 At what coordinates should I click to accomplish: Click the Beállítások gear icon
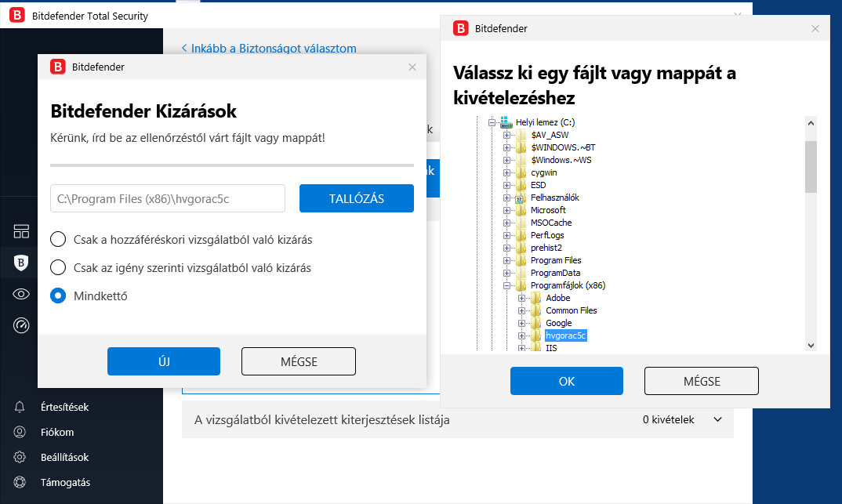point(20,457)
